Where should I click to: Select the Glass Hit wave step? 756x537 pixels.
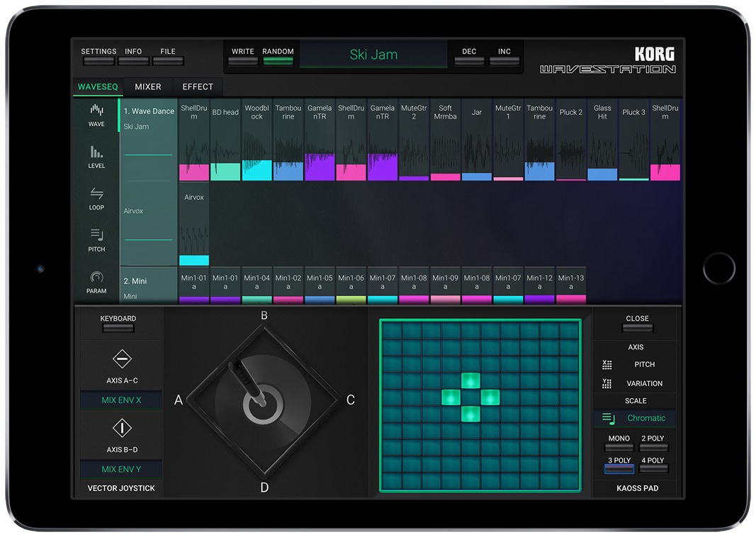coord(602,140)
